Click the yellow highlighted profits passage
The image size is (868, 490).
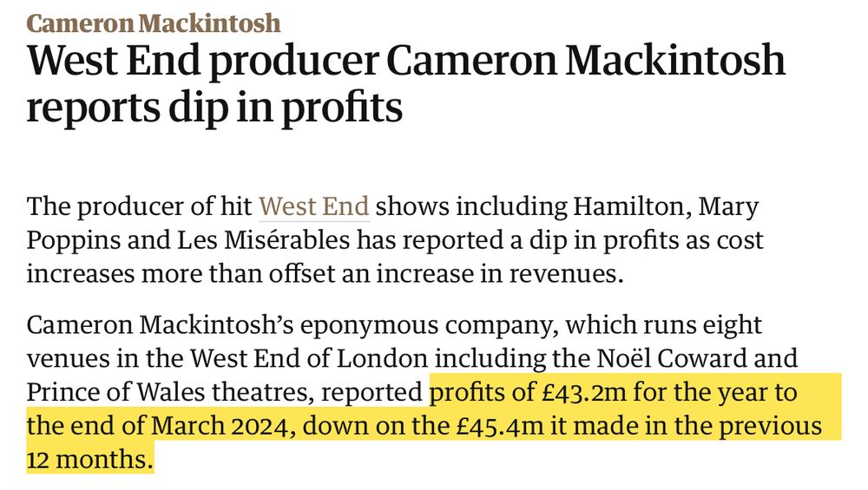point(433,425)
